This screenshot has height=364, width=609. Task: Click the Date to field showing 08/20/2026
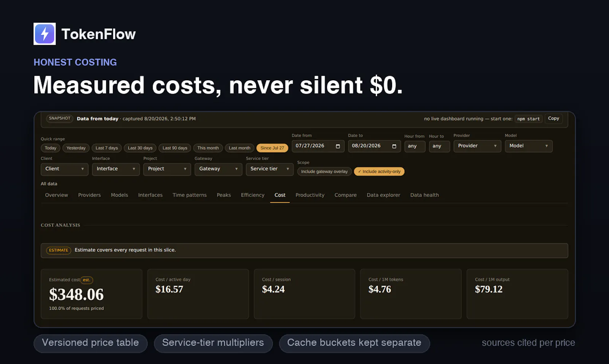[374, 146]
